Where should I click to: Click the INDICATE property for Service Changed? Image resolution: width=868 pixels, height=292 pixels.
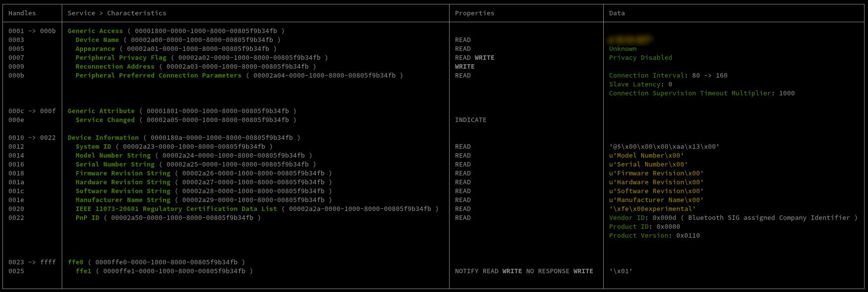(x=470, y=120)
